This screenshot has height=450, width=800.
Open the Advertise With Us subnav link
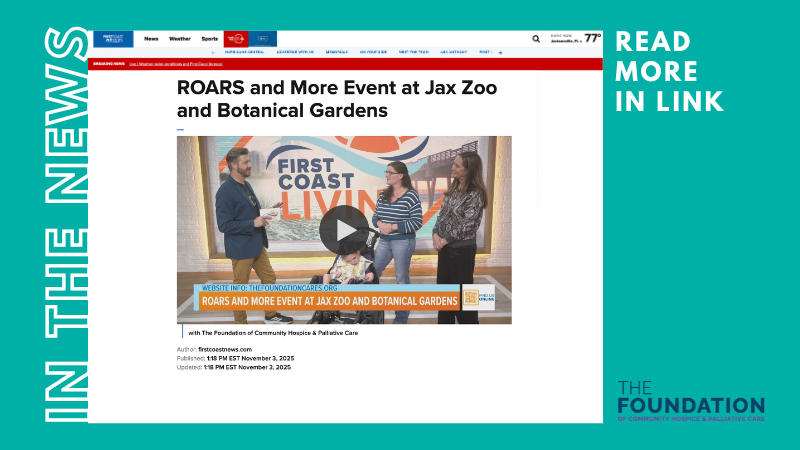click(295, 52)
